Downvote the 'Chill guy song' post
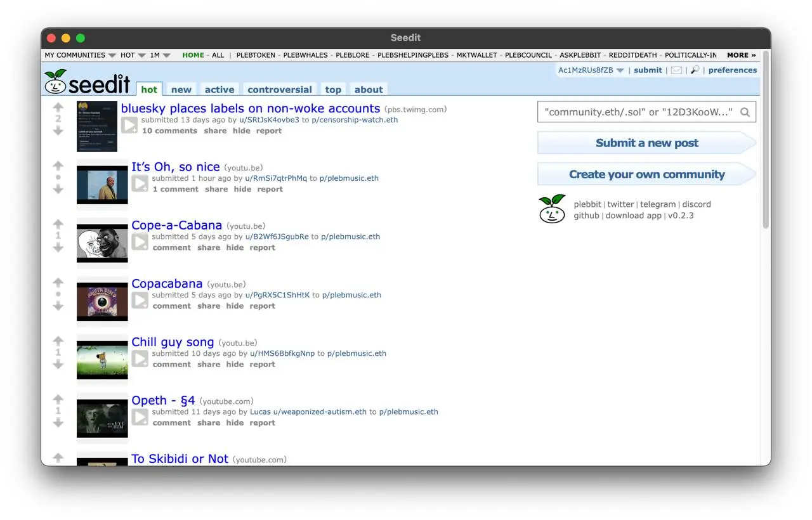 58,364
